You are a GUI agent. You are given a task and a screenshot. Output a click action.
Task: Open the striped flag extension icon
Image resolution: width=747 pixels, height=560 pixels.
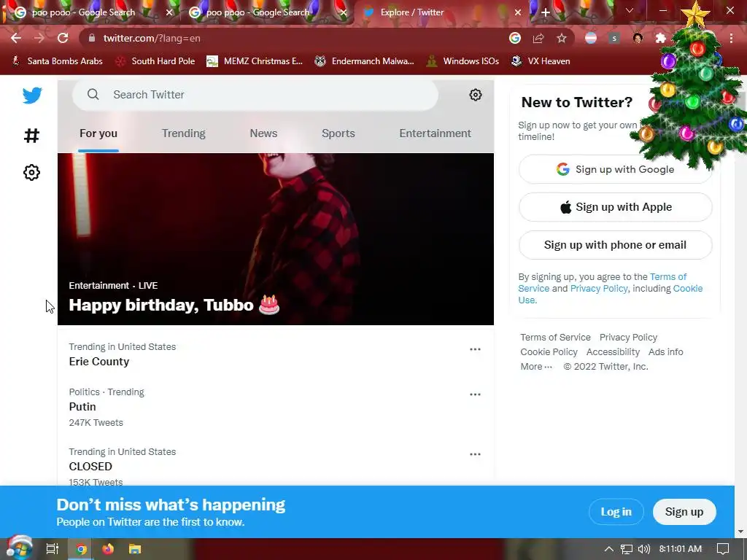[591, 38]
